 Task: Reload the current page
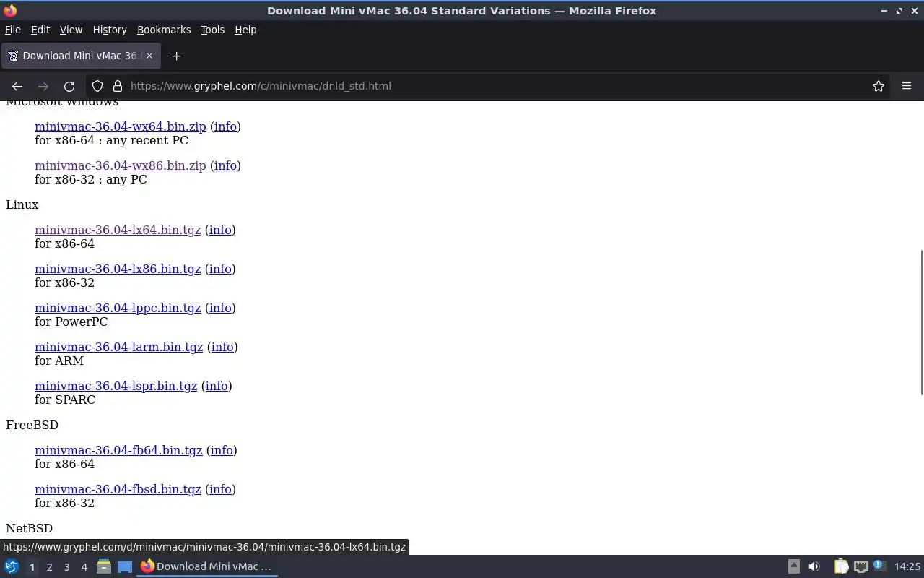coord(69,86)
